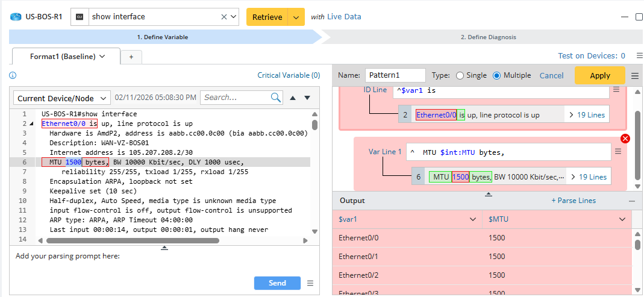Click the search magnifier icon
The width and height of the screenshot is (644, 297).
276,97
